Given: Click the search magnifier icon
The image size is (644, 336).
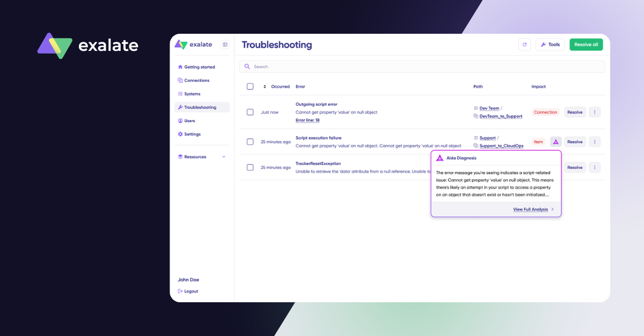Looking at the screenshot, I should pyautogui.click(x=247, y=66).
